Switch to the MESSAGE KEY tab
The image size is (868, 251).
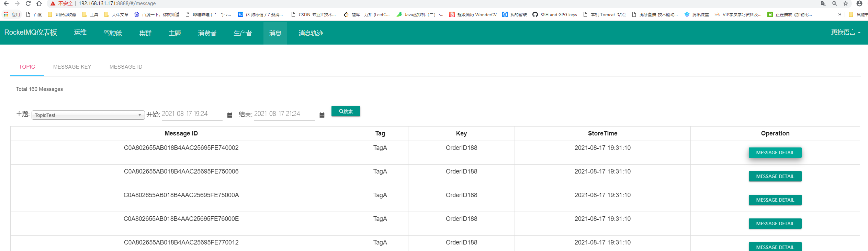(x=72, y=67)
